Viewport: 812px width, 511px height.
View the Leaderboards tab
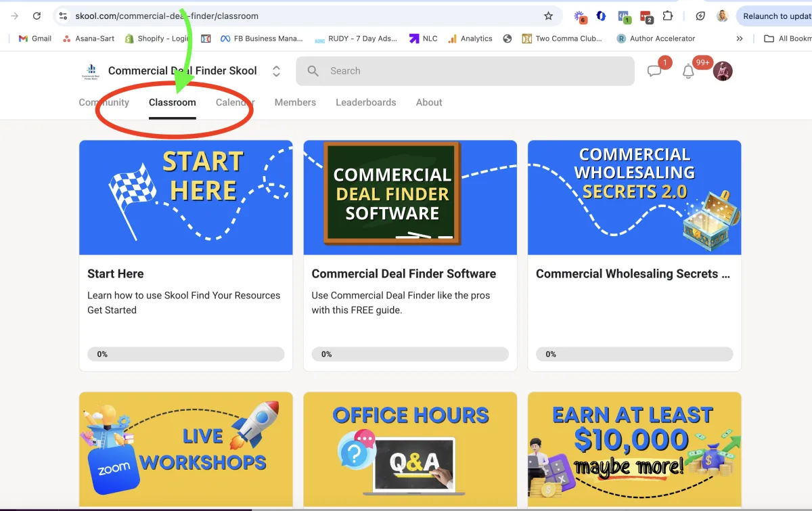point(366,102)
